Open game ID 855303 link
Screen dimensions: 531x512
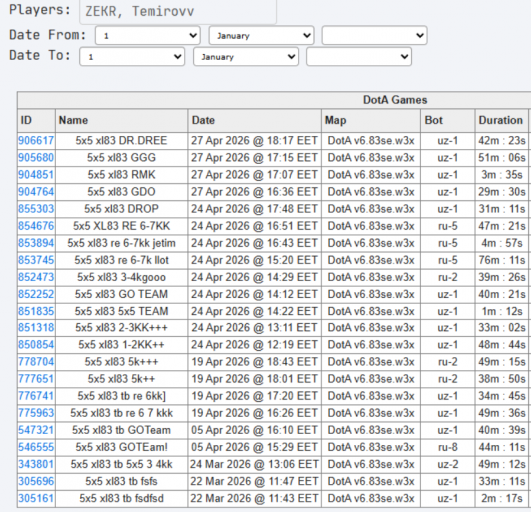coord(36,209)
